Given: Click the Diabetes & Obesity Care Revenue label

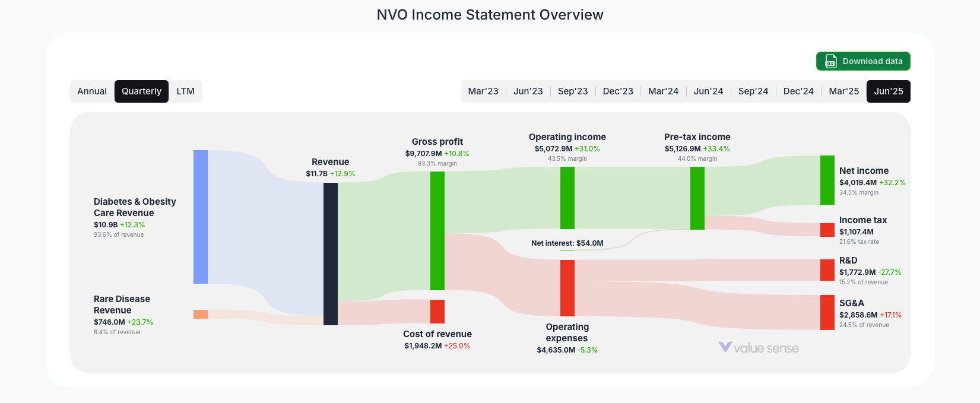Looking at the screenshot, I should coord(135,207).
